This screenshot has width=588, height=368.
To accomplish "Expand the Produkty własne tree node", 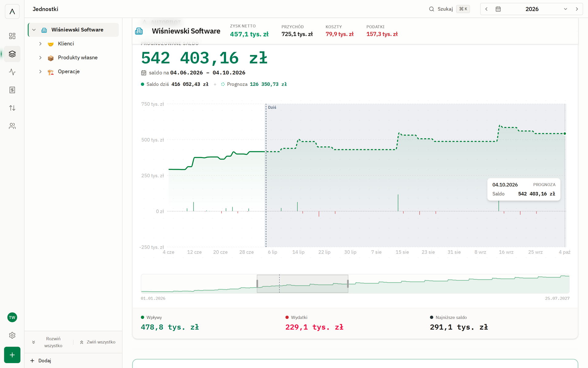I will [x=40, y=58].
